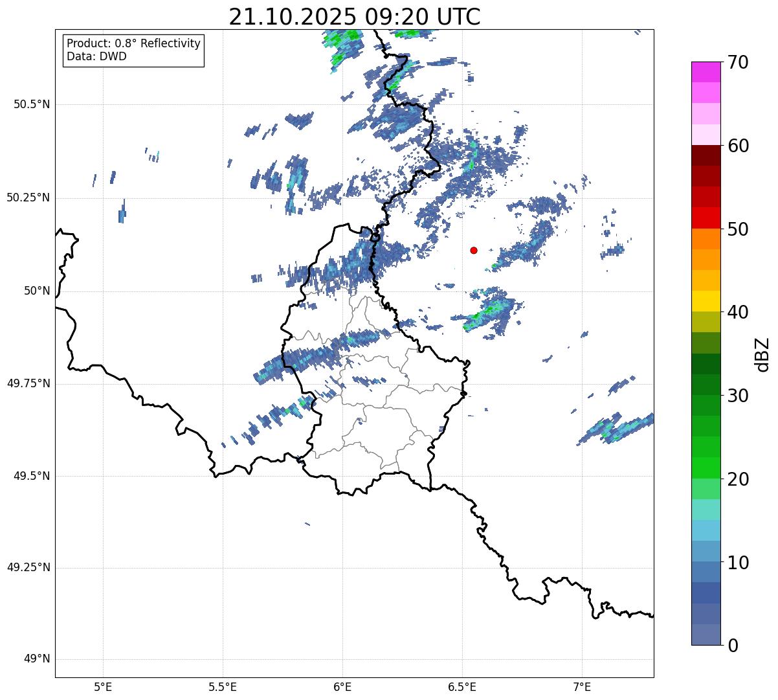778x700 pixels.
Task: Click the 'Data: DWD' label
Action: pos(96,56)
